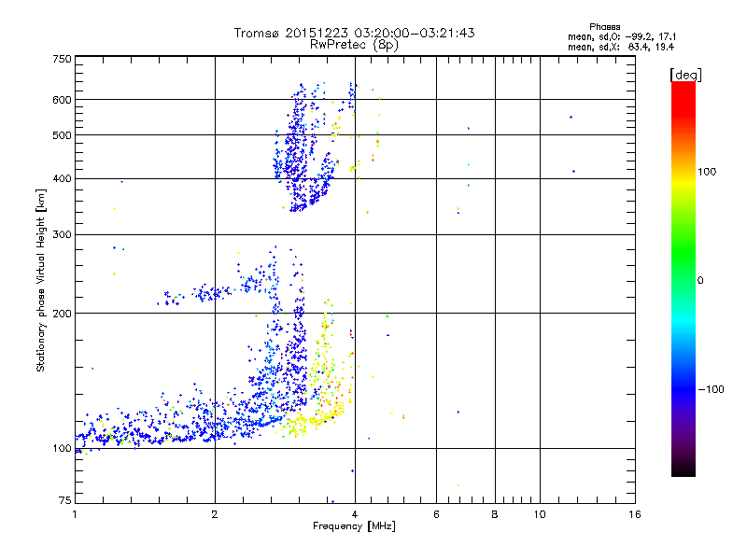Click the Stationary phase Virtual Height axis label
Viewport: 747px width, 560px height.
click(41, 280)
